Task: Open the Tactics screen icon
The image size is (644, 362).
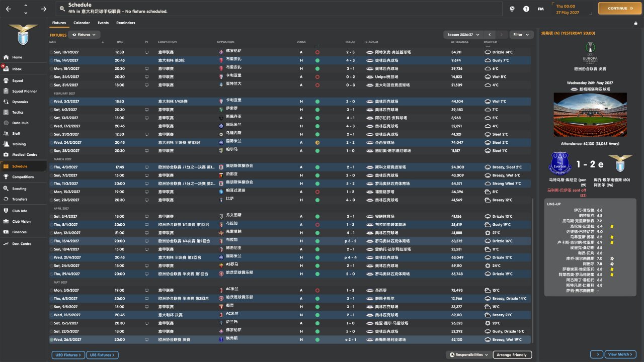Action: (x=7, y=112)
